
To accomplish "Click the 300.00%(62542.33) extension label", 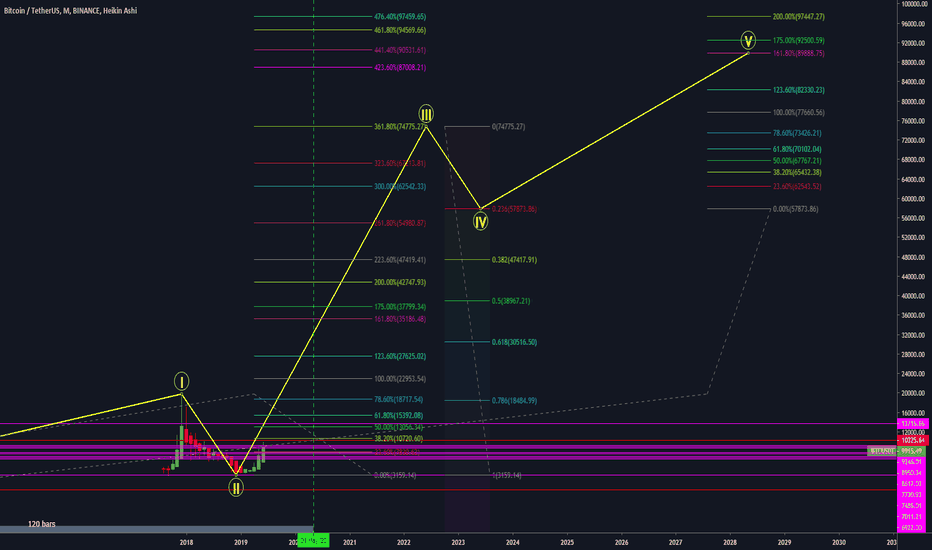I will [x=400, y=187].
